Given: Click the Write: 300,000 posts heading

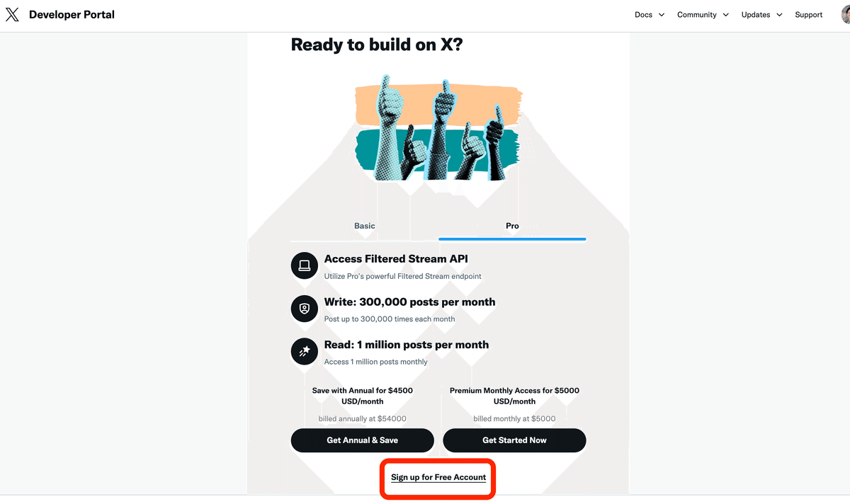Looking at the screenshot, I should click(x=409, y=302).
